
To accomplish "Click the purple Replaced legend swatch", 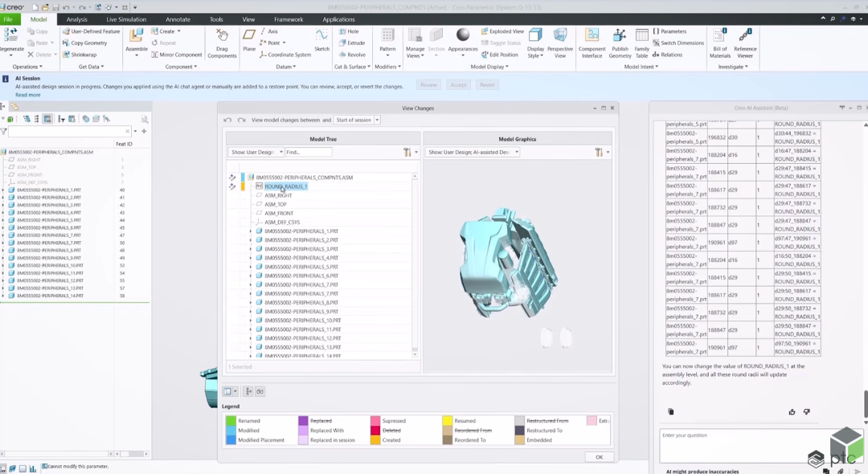I will pyautogui.click(x=303, y=421).
